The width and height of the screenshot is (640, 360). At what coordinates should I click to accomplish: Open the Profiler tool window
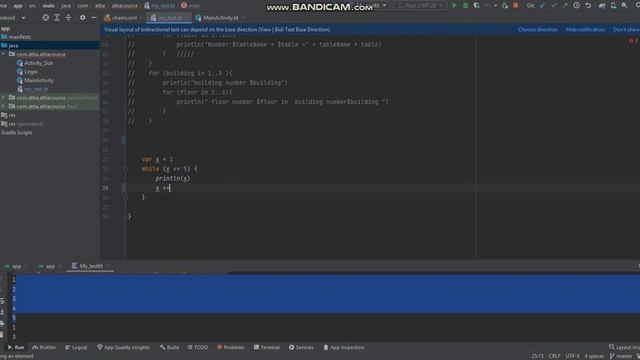pos(44,347)
